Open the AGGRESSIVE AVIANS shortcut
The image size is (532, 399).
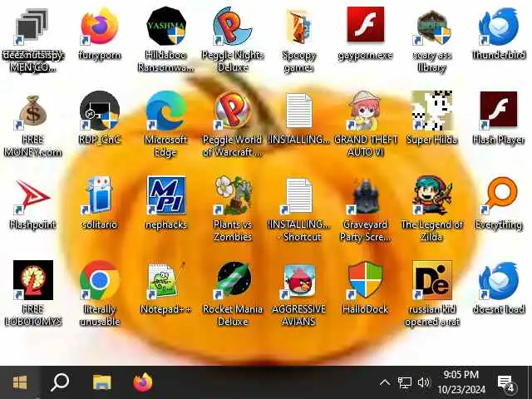[298, 281]
